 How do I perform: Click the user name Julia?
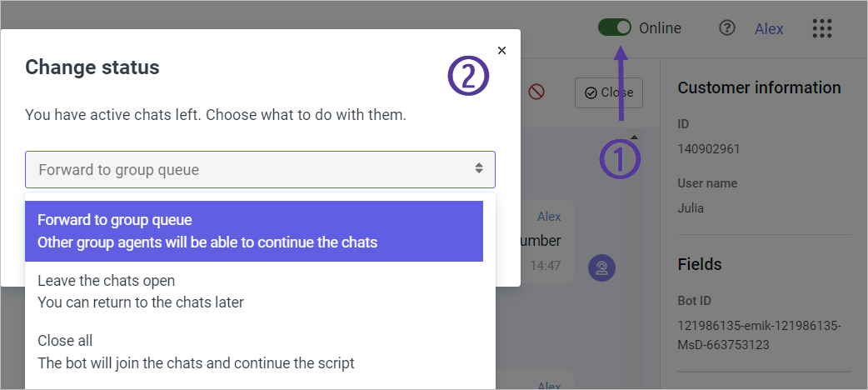coord(691,208)
